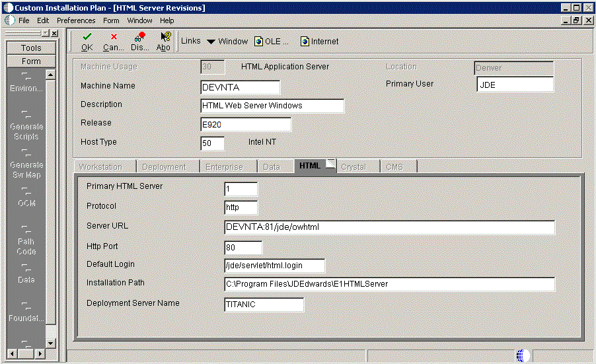Click sidebar scroll left arrow
The width and height of the screenshot is (596, 364).
point(12,353)
